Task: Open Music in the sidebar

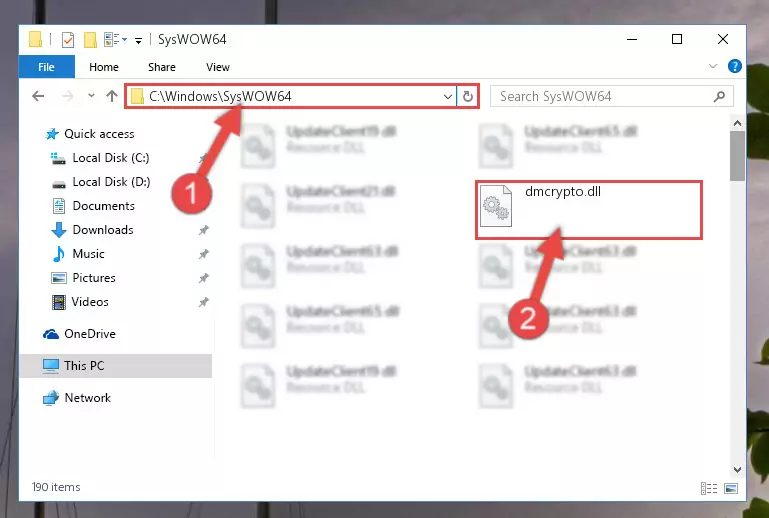Action: click(x=88, y=254)
